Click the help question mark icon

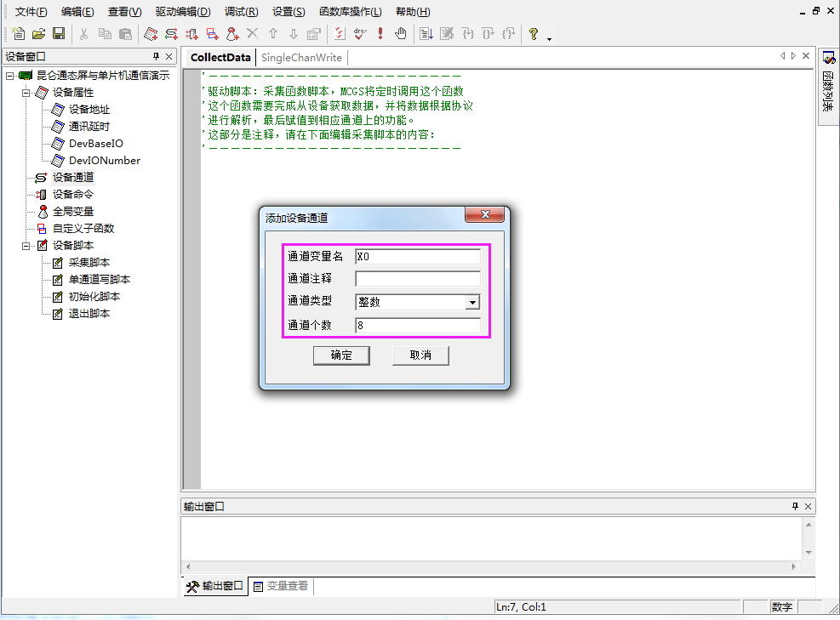click(x=533, y=34)
